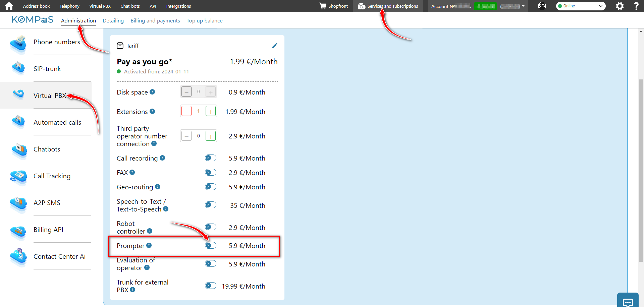Go to the home icon in top bar
644x307 pixels.
(9, 6)
